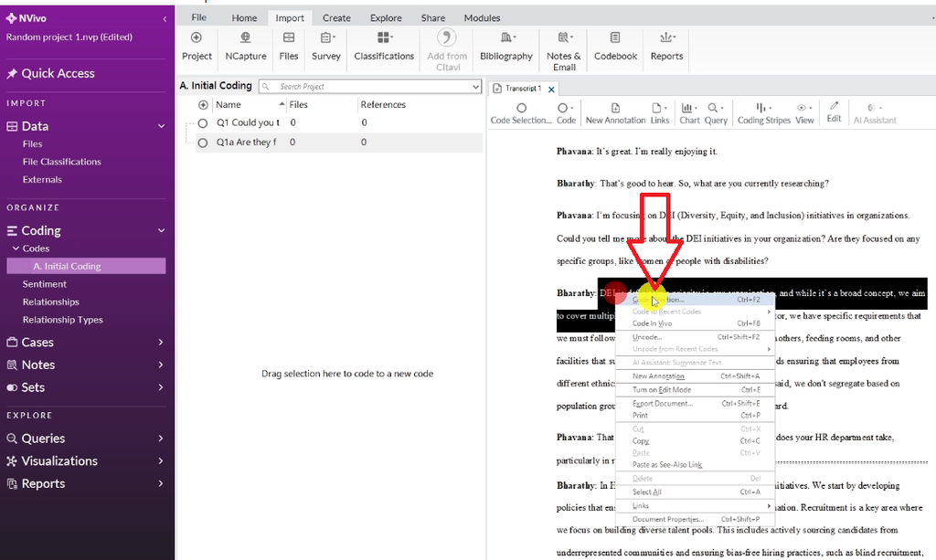Open the Query toolbar menu
This screenshot has width=936, height=560.
pyautogui.click(x=716, y=113)
